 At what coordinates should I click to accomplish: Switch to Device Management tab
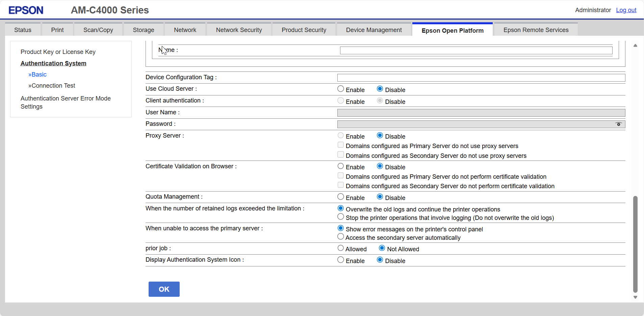(x=373, y=30)
